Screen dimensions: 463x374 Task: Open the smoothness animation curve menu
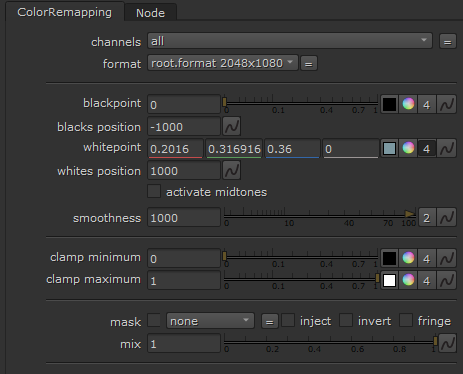447,218
